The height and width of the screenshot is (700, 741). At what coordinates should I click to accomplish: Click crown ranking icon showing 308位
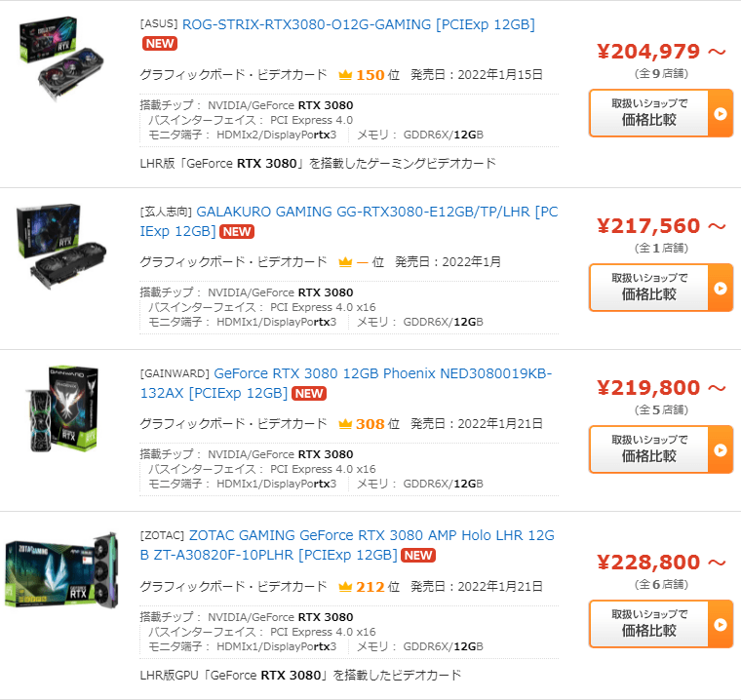(345, 423)
